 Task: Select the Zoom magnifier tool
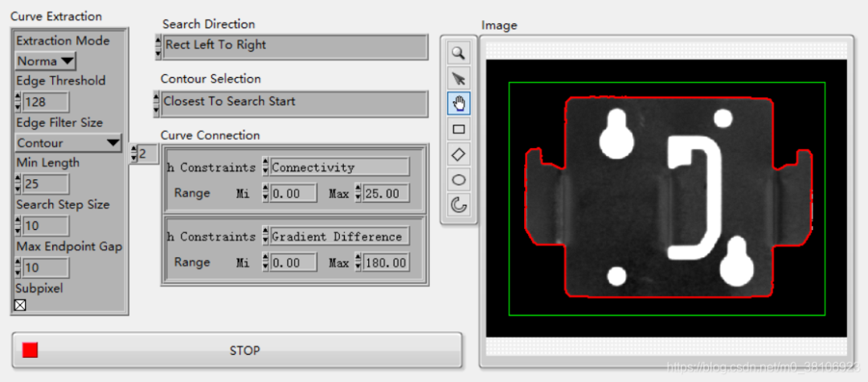click(458, 53)
